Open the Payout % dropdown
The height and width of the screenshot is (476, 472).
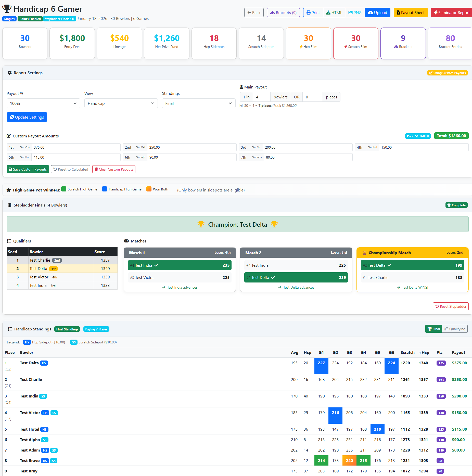pyautogui.click(x=43, y=103)
